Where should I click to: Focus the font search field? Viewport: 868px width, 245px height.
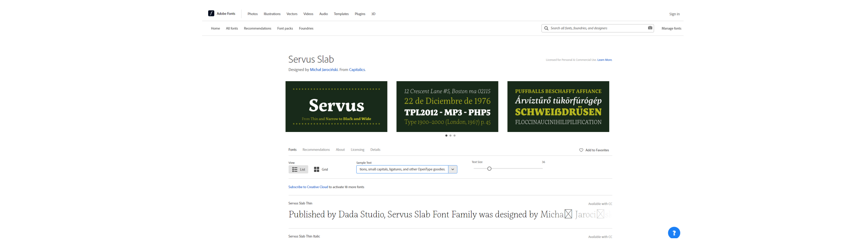(x=597, y=28)
